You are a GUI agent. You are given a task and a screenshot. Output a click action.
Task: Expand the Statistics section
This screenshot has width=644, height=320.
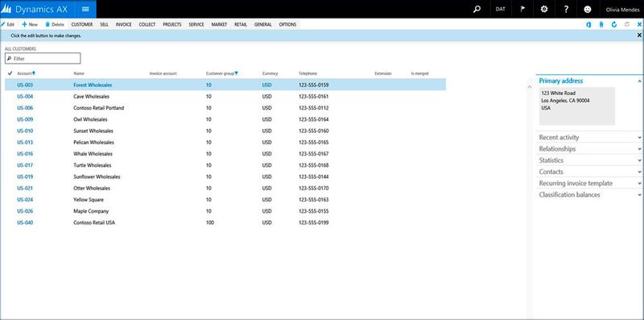pyautogui.click(x=590, y=160)
